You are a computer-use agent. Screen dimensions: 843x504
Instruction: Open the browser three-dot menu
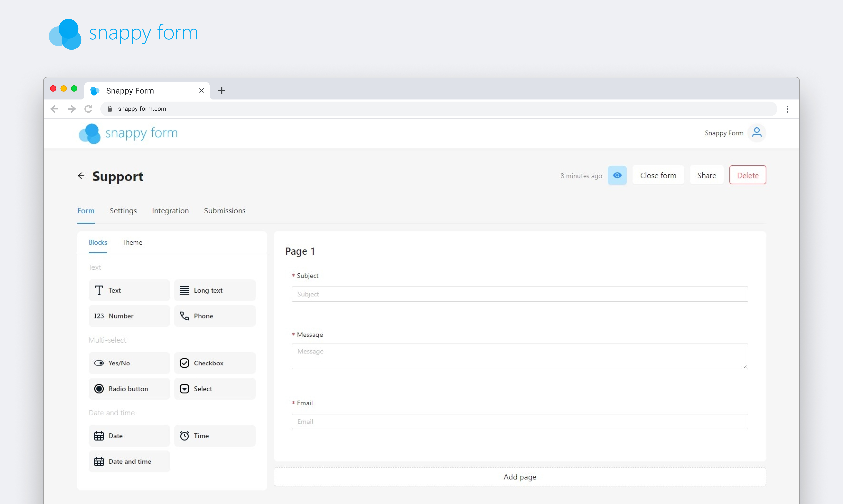787,109
